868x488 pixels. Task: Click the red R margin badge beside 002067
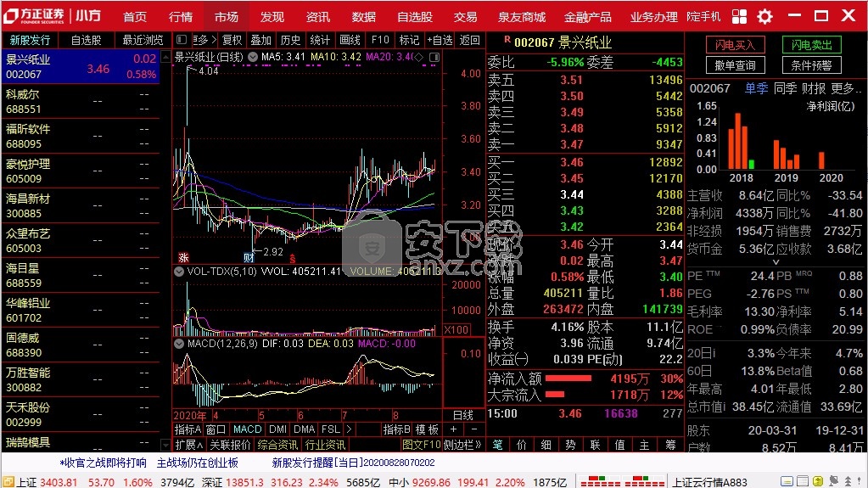[507, 39]
